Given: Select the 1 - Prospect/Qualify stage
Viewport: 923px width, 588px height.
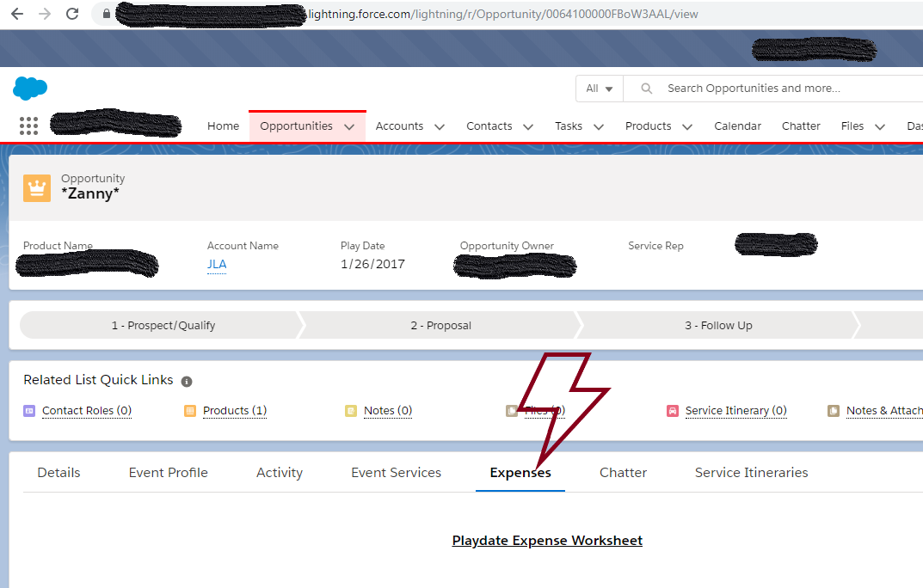Looking at the screenshot, I should pos(163,325).
